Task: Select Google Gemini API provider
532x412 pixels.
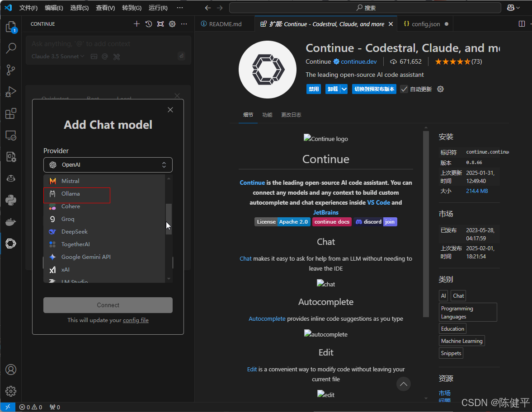Action: tap(104, 257)
